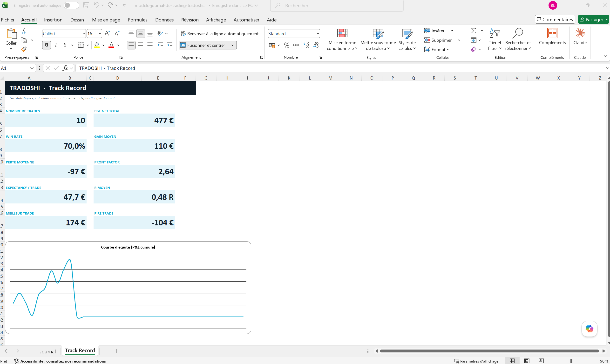The height and width of the screenshot is (364, 610).
Task: Open the Formules ribbon tab
Action: click(138, 20)
